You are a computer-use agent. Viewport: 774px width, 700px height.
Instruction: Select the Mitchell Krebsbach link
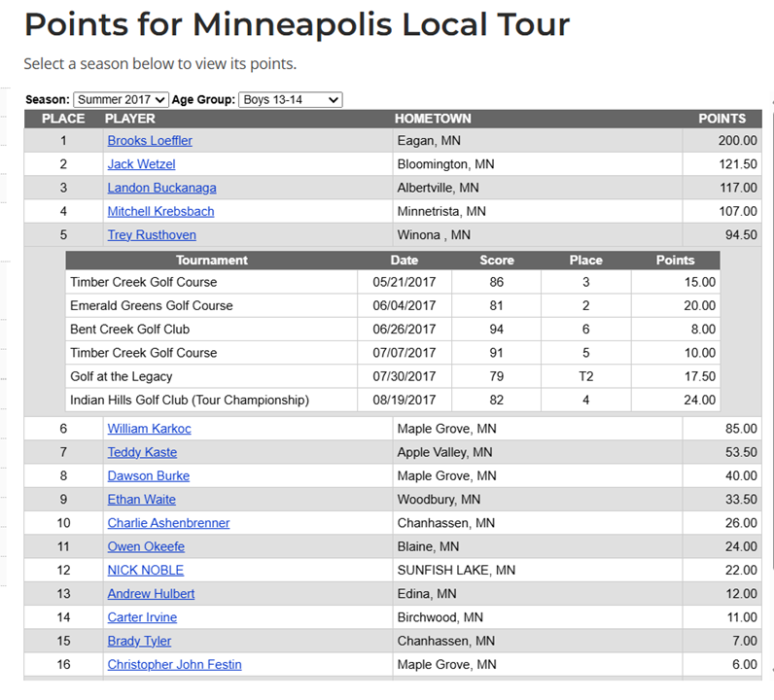(160, 211)
